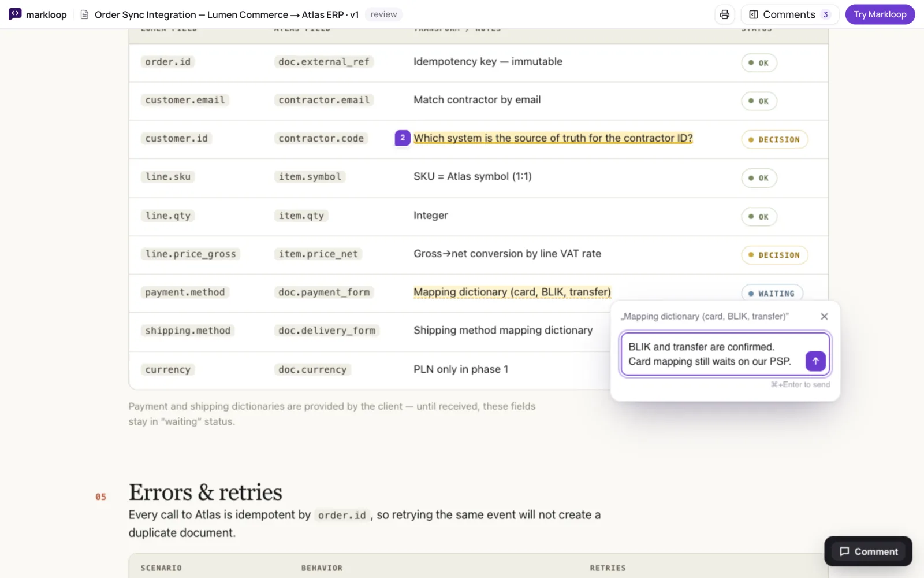Image resolution: width=924 pixels, height=578 pixels.
Task: Send the comment with arrow button
Action: (815, 361)
